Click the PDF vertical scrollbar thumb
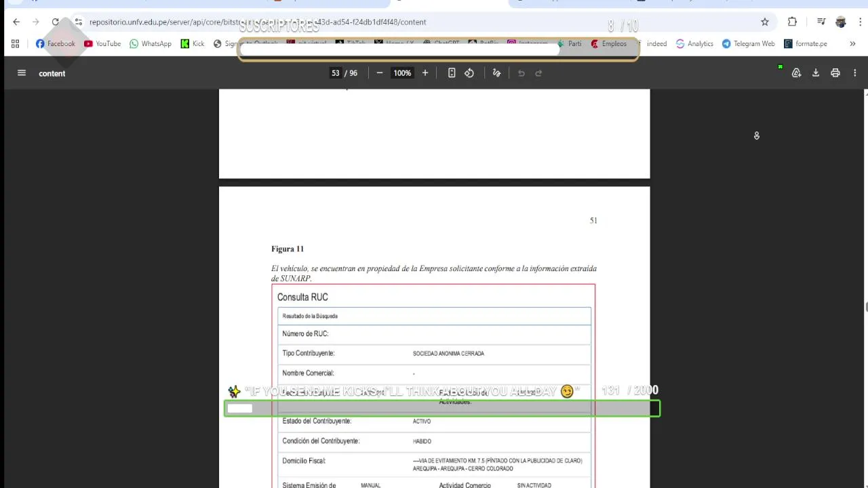Image resolution: width=868 pixels, height=488 pixels. pos(866,307)
